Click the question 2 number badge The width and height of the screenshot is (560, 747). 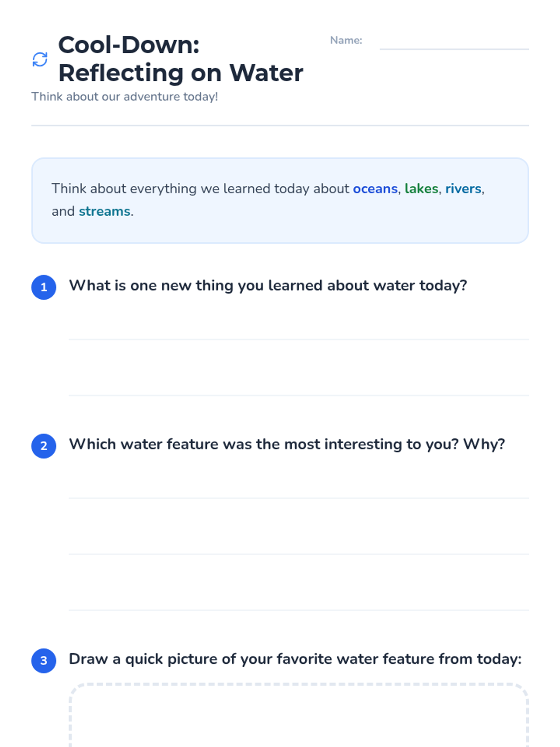tap(44, 446)
